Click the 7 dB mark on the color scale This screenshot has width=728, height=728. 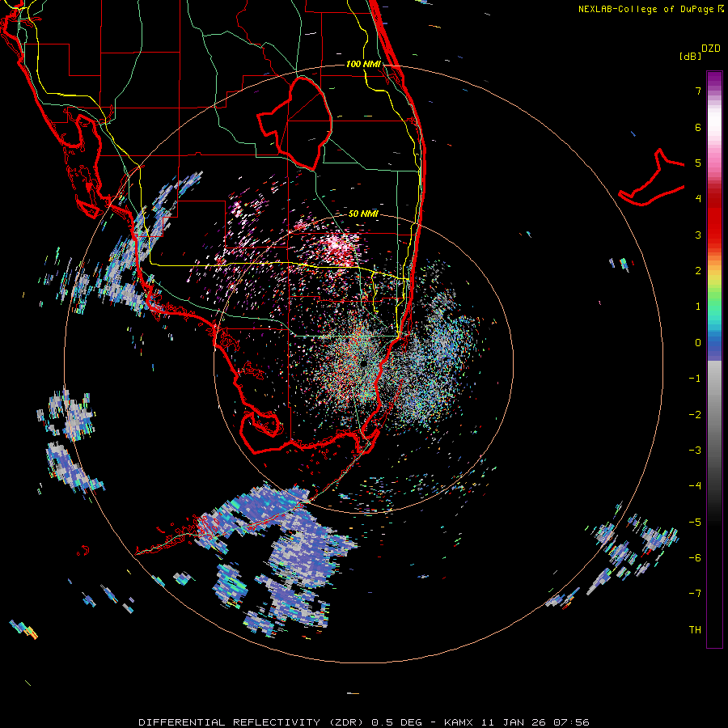[698, 91]
